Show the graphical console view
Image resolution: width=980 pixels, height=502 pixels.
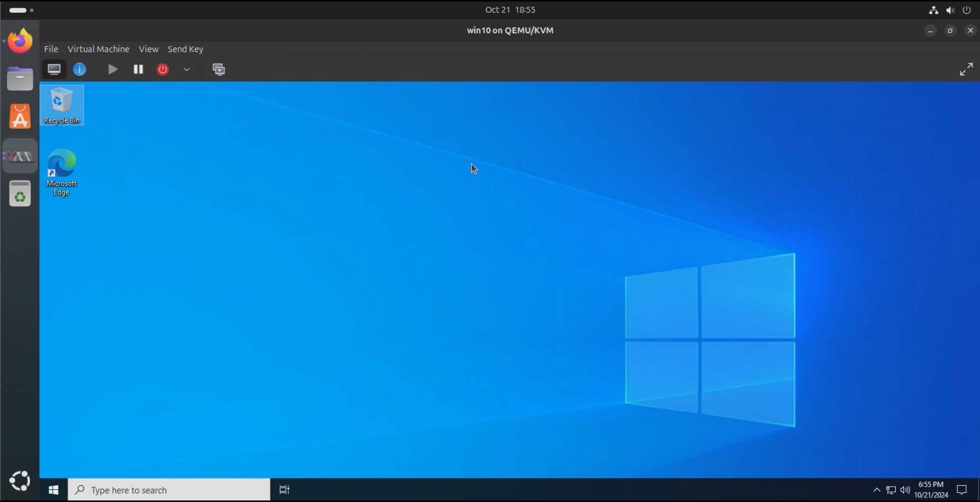coord(54,69)
